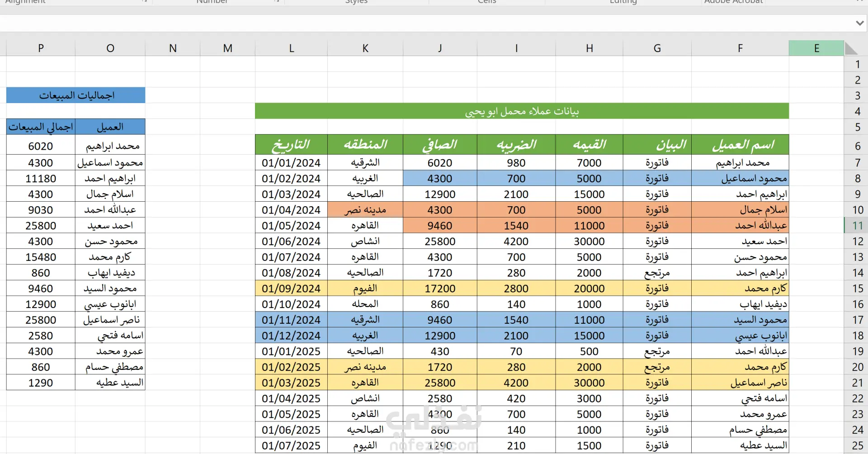Select date cell 01/01/2024
This screenshot has height=454, width=868.
click(x=292, y=163)
